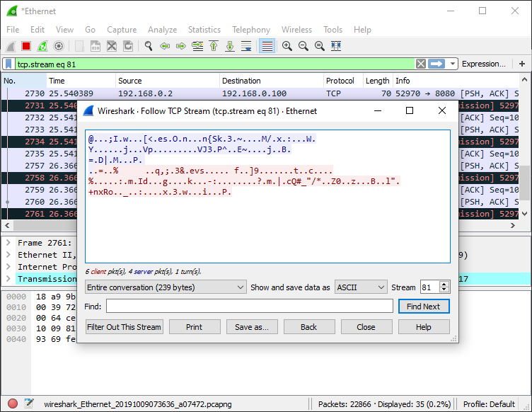Screen dimensions: 532x412
Task: Open the Telephony menu
Action: click(251, 30)
